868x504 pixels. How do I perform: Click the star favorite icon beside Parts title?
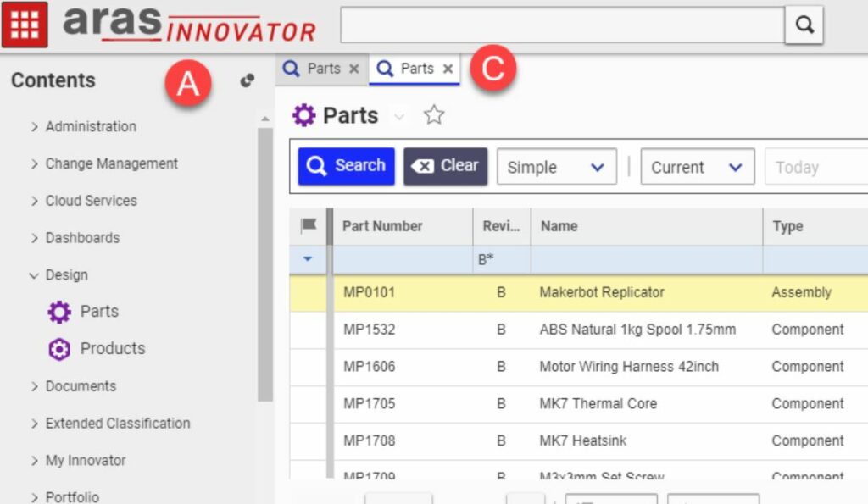[434, 115]
